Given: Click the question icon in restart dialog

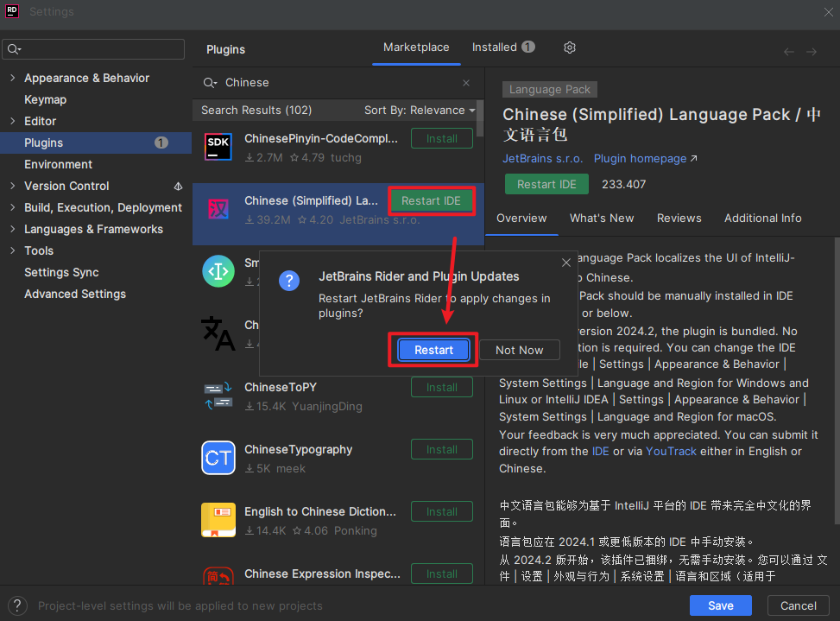Looking at the screenshot, I should [289, 281].
